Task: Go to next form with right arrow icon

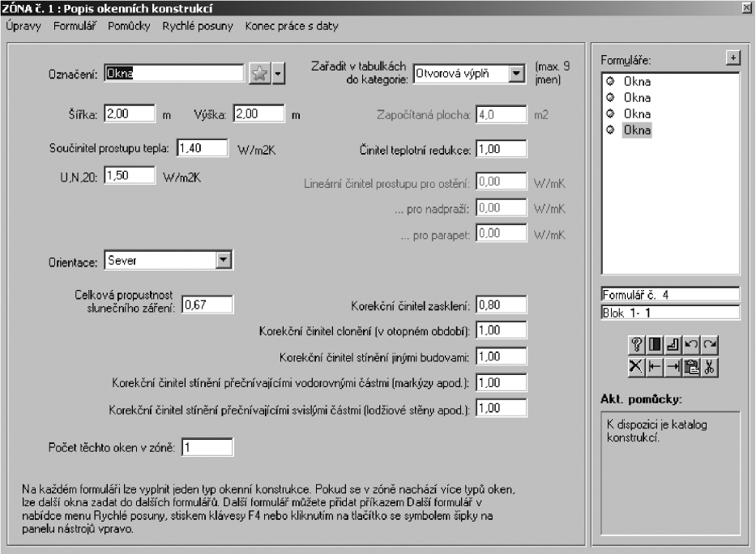Action: click(x=673, y=367)
